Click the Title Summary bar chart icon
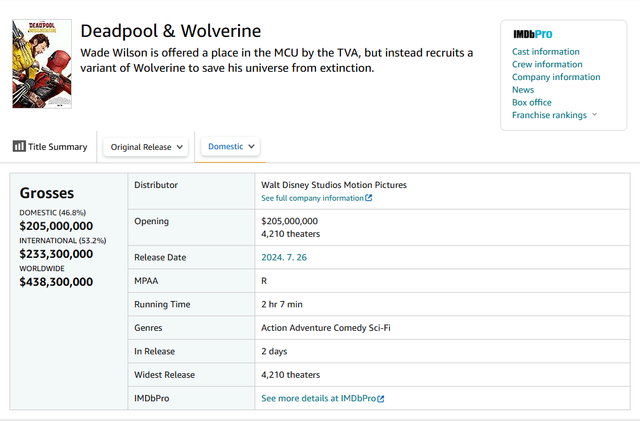This screenshot has height=421, width=640. [19, 146]
